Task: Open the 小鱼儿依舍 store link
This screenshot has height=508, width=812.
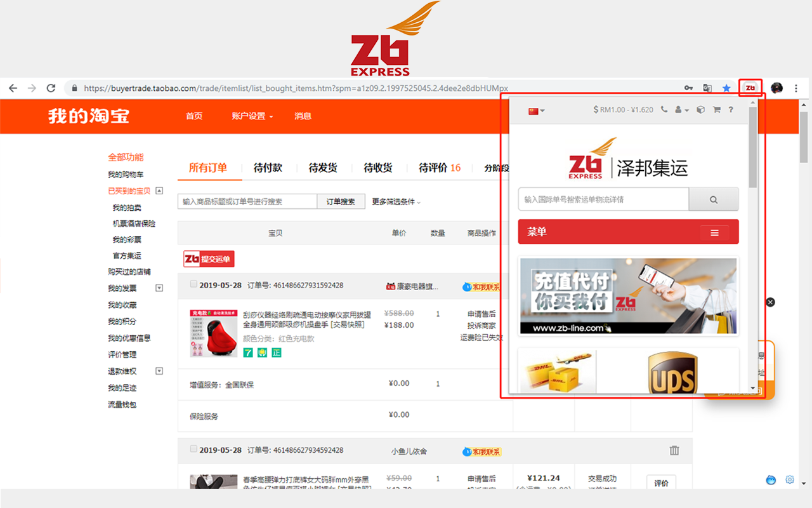Action: [409, 451]
